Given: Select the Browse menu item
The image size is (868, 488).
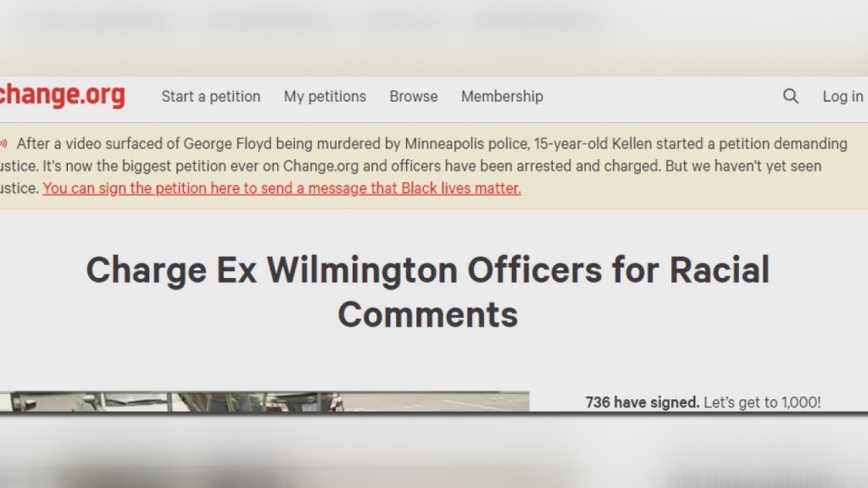Looking at the screenshot, I should pyautogui.click(x=414, y=97).
